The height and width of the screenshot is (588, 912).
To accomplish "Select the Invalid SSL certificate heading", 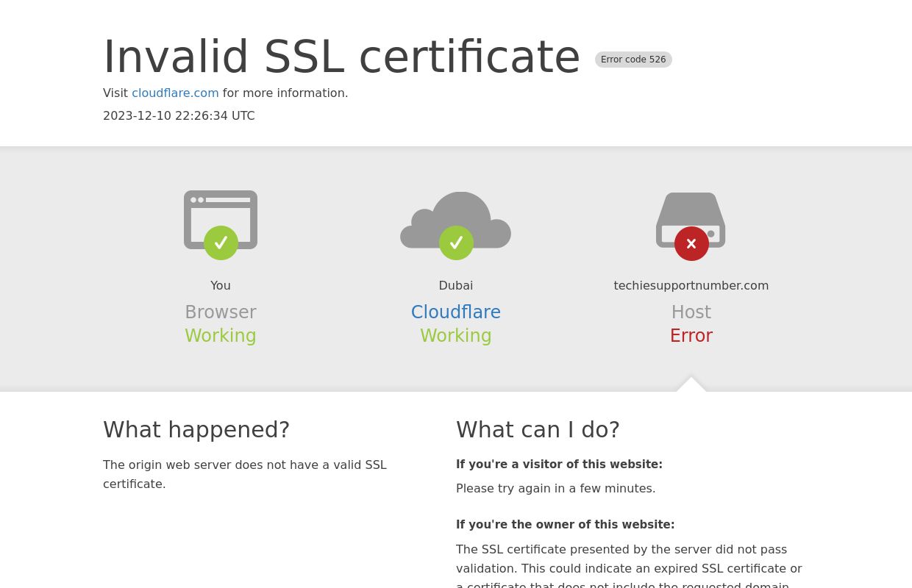I will 341,57.
